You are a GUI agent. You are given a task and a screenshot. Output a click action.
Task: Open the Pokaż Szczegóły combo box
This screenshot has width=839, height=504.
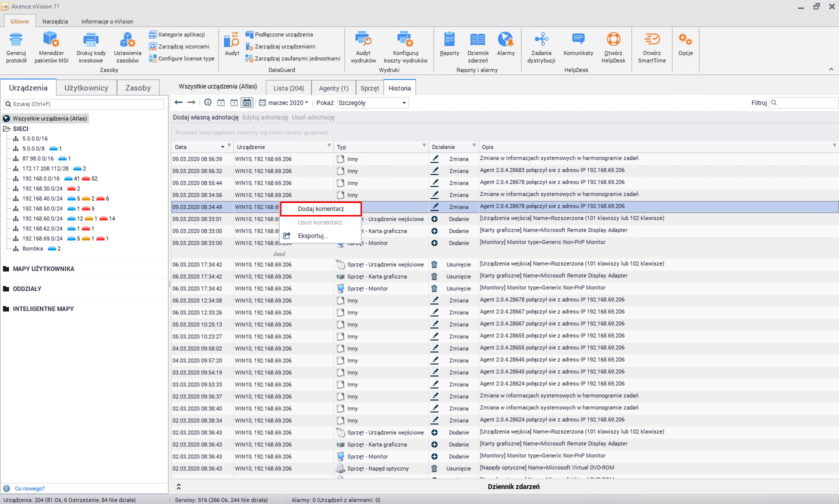click(x=372, y=102)
